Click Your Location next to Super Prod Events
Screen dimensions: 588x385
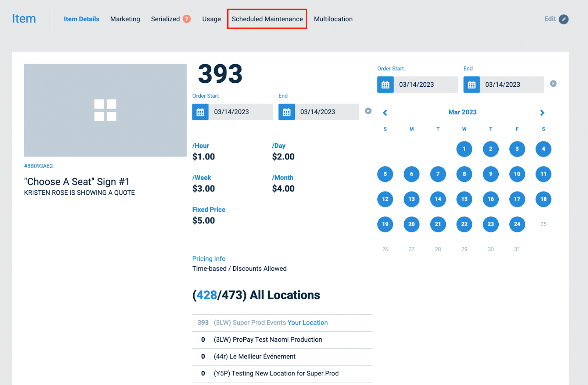[308, 323]
